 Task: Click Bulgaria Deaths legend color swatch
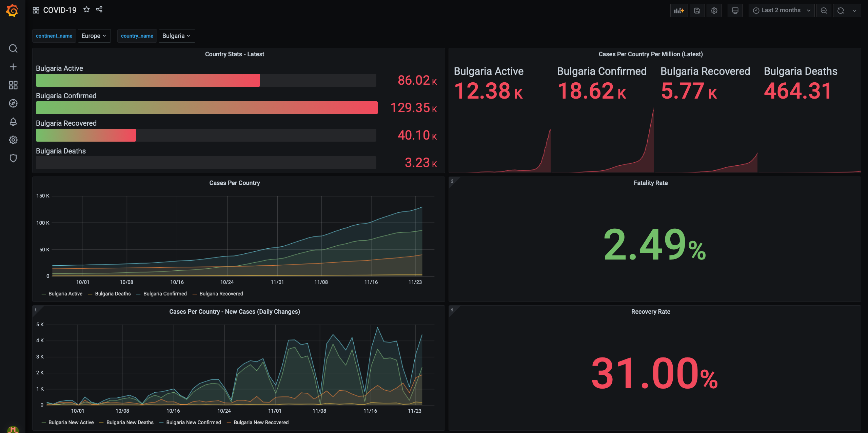(x=90, y=294)
